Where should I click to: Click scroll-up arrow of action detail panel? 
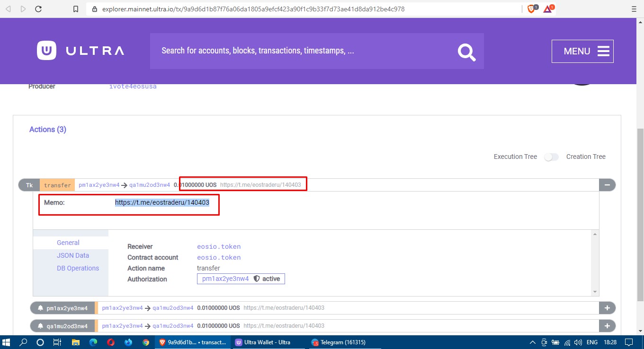[595, 234]
